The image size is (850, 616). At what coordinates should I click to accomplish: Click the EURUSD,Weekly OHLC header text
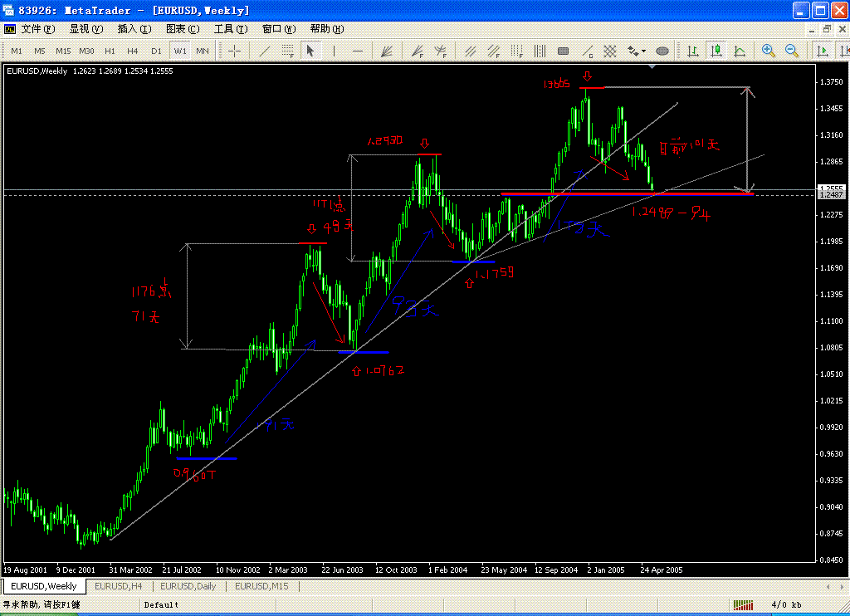(90, 71)
